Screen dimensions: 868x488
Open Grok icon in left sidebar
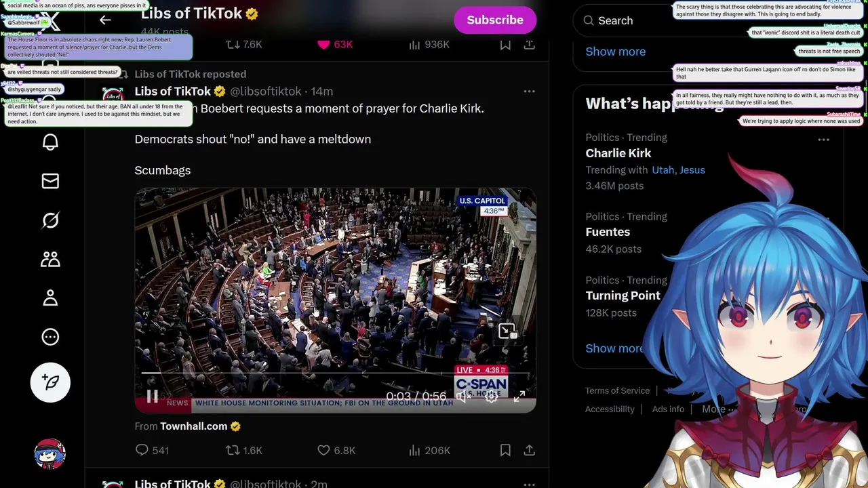tap(50, 220)
